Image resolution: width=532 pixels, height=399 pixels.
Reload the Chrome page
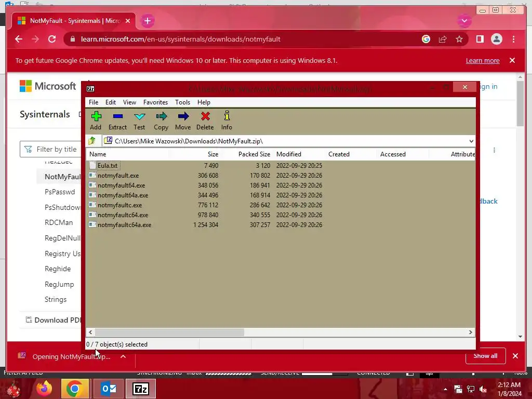[52, 39]
